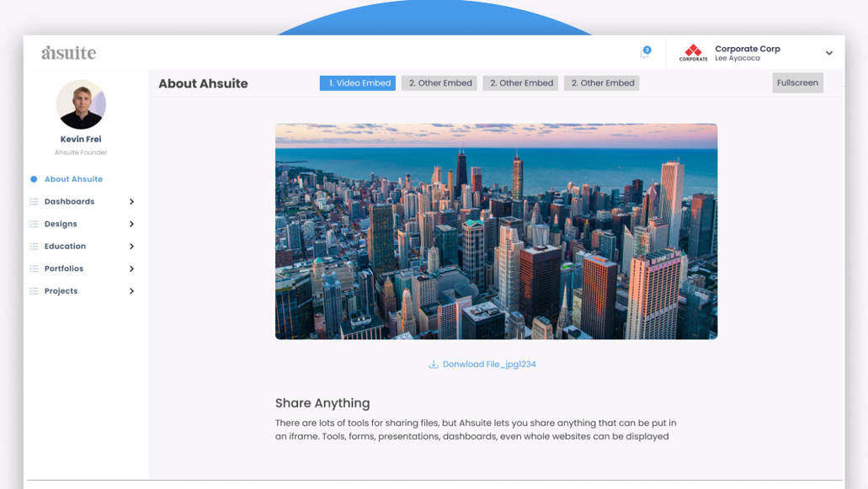The image size is (868, 489).
Task: Expand the Corporate Corp account dropdown chevron
Action: point(828,52)
